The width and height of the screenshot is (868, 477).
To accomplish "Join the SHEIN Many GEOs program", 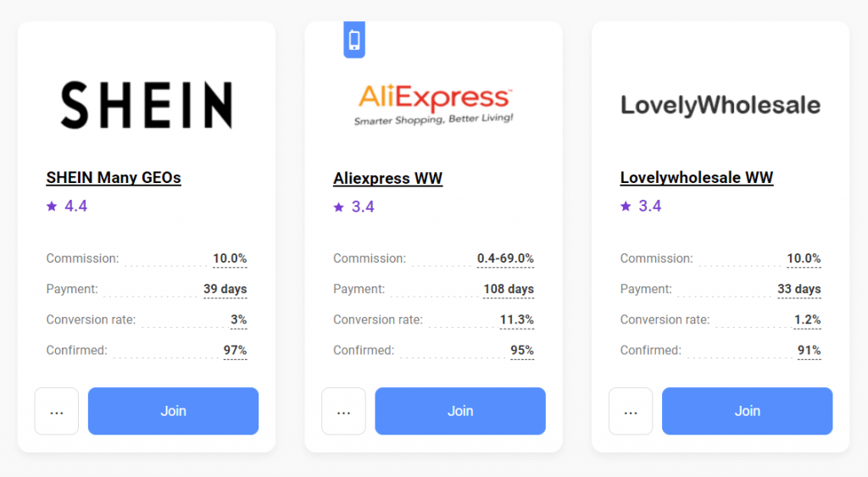I will [x=173, y=411].
